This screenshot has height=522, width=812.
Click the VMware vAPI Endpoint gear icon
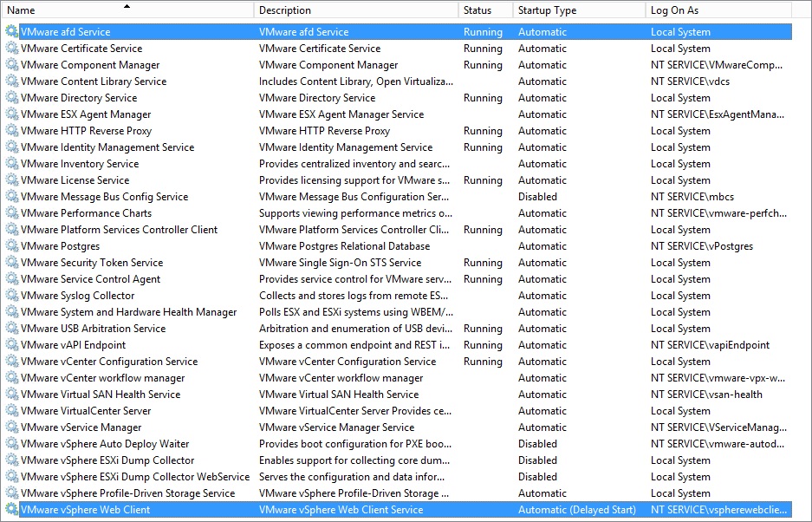coord(12,345)
